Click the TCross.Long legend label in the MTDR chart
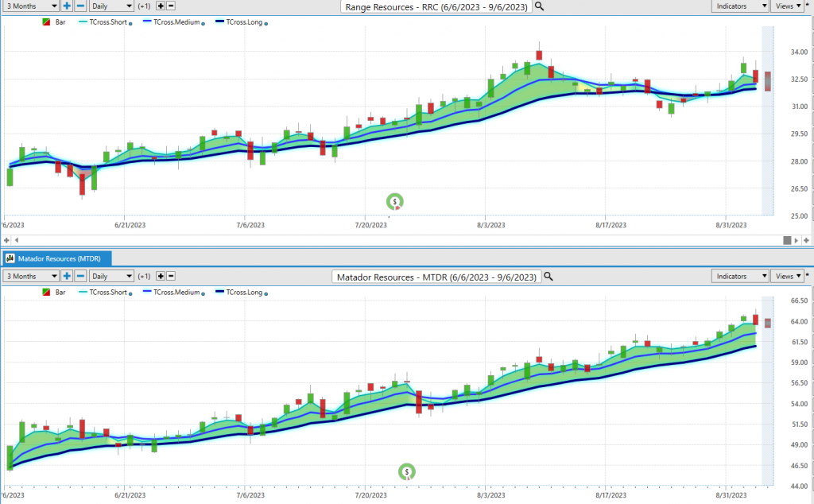 [x=245, y=293]
